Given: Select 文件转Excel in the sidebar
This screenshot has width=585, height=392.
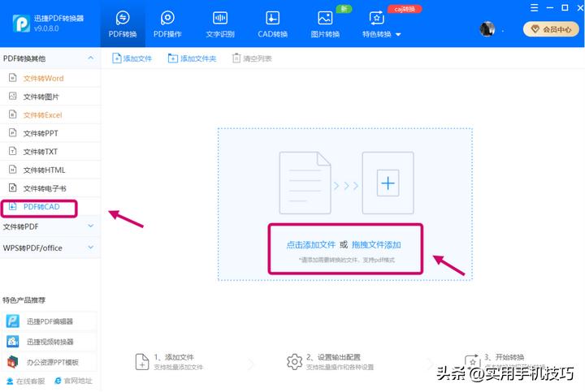Looking at the screenshot, I should [x=50, y=114].
